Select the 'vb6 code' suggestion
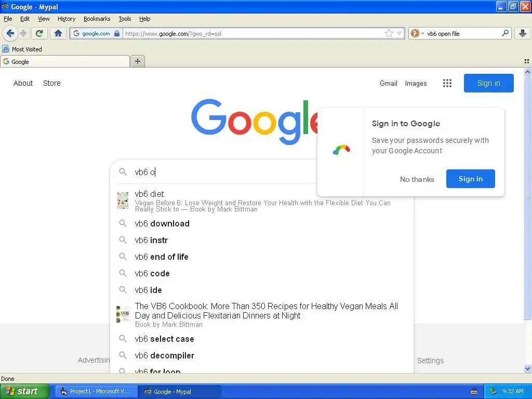Screen dimensions: 532x399 pos(262,273)
